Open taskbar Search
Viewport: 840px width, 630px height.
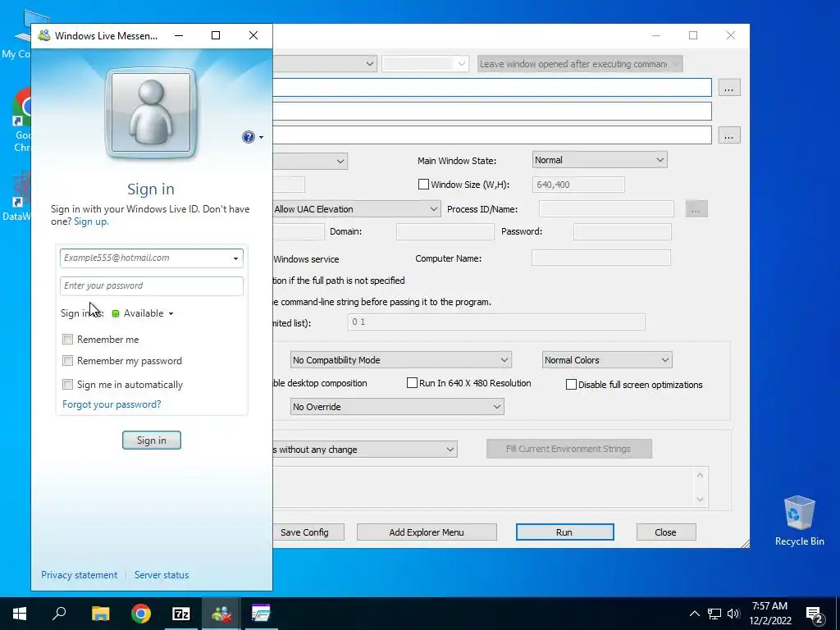[x=59, y=614]
